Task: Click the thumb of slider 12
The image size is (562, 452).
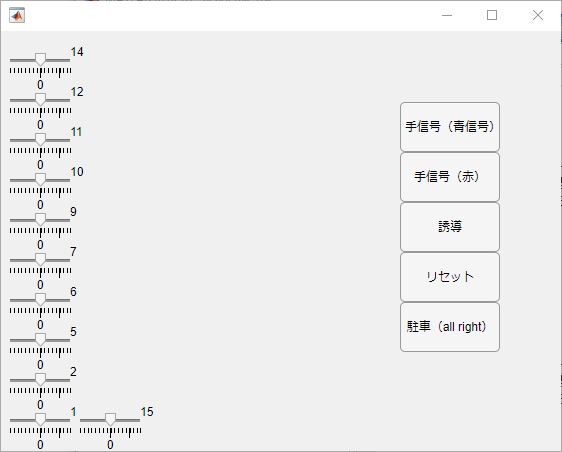Action: point(41,100)
